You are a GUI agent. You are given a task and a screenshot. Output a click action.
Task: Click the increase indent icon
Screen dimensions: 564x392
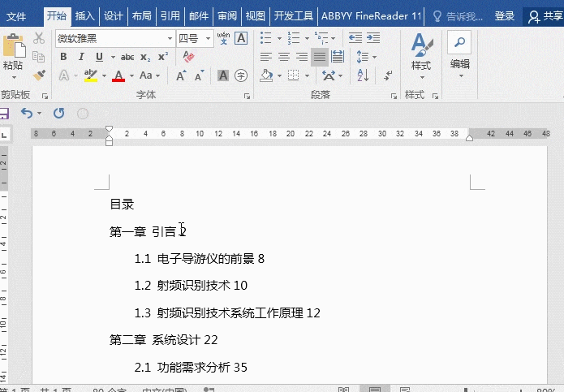pos(373,38)
